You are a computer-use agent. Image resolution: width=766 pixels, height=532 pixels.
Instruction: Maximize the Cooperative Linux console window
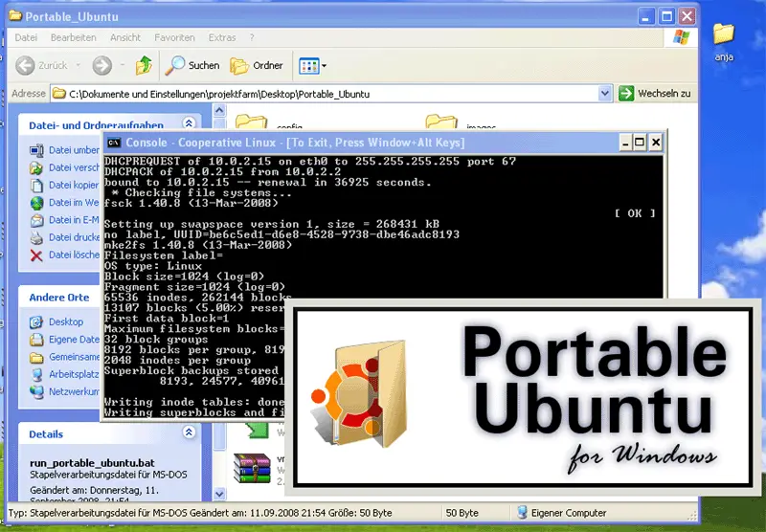tap(639, 143)
